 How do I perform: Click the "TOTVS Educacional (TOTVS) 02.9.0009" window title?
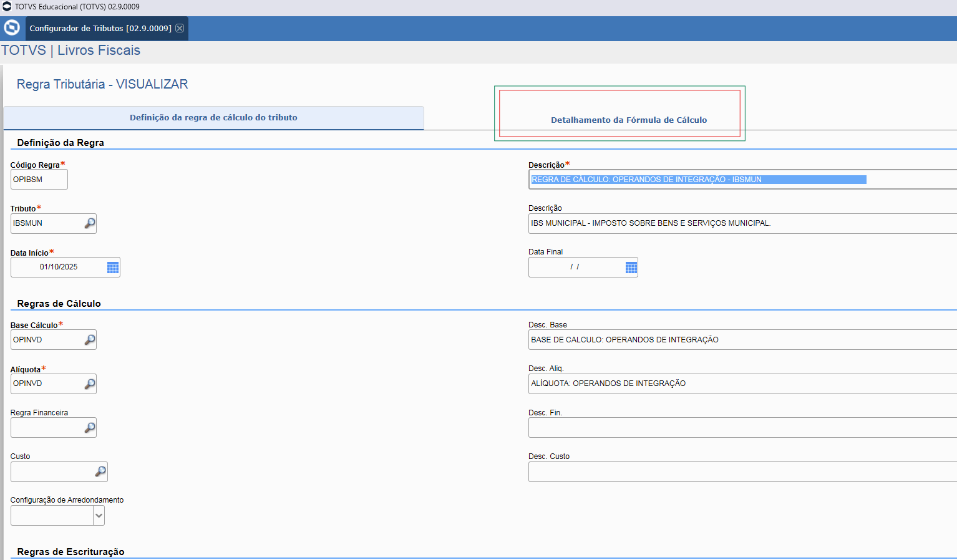77,7
